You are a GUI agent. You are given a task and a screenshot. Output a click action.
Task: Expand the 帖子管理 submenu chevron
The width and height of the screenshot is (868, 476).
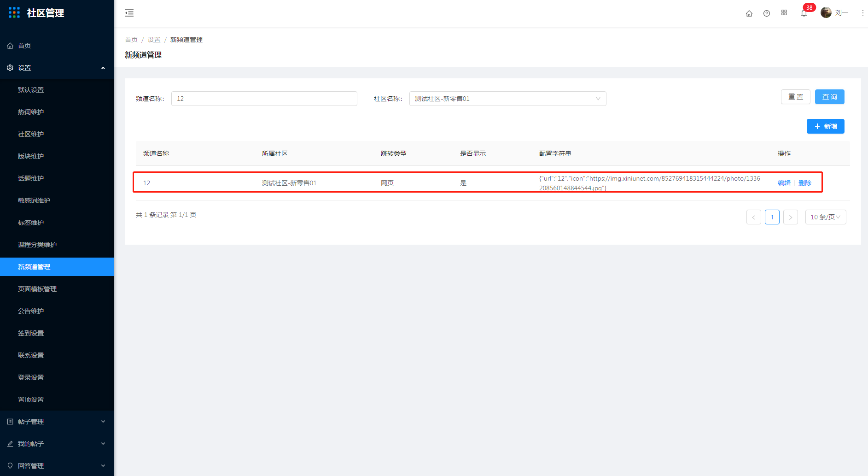coord(103,422)
